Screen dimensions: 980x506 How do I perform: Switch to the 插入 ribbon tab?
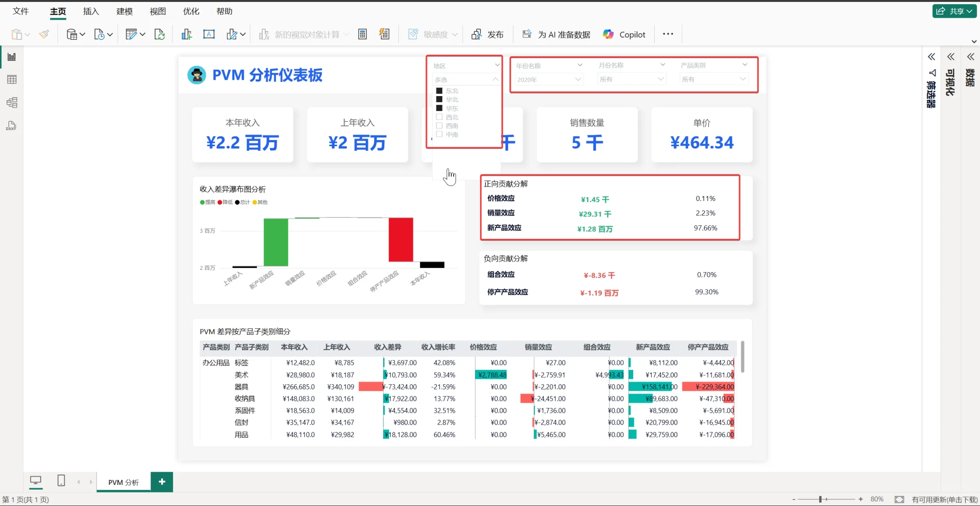tap(90, 11)
